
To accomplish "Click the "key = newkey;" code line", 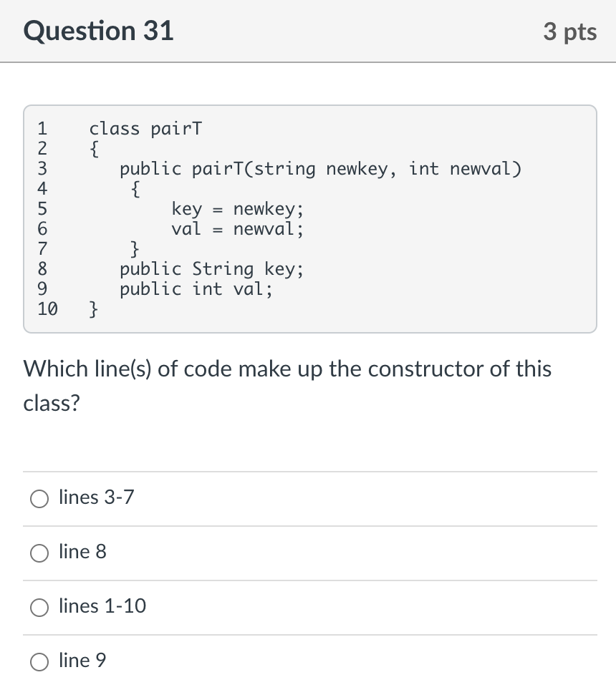I will pos(236,209).
